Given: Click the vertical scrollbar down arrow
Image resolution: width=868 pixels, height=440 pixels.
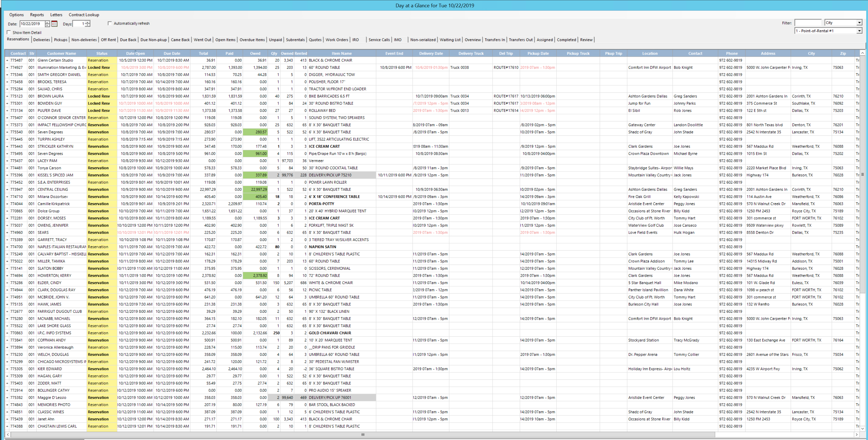Looking at the screenshot, I should tap(862, 429).
